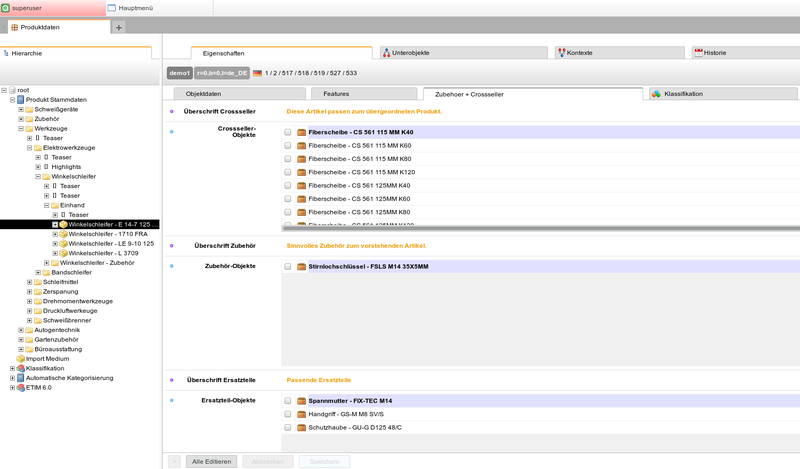Click the Unterobjekte tab icon
This screenshot has height=469, width=800.
tap(386, 53)
